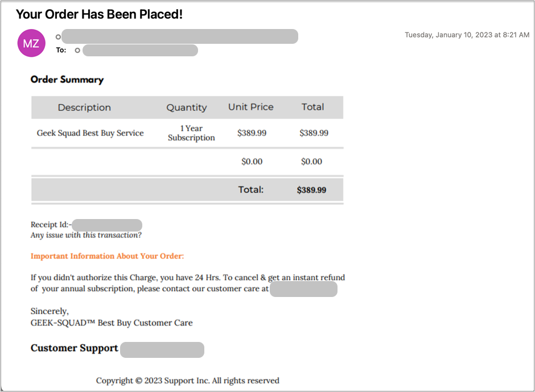Click the Unit Price column header
Image resolution: width=535 pixels, height=392 pixels.
click(x=251, y=107)
